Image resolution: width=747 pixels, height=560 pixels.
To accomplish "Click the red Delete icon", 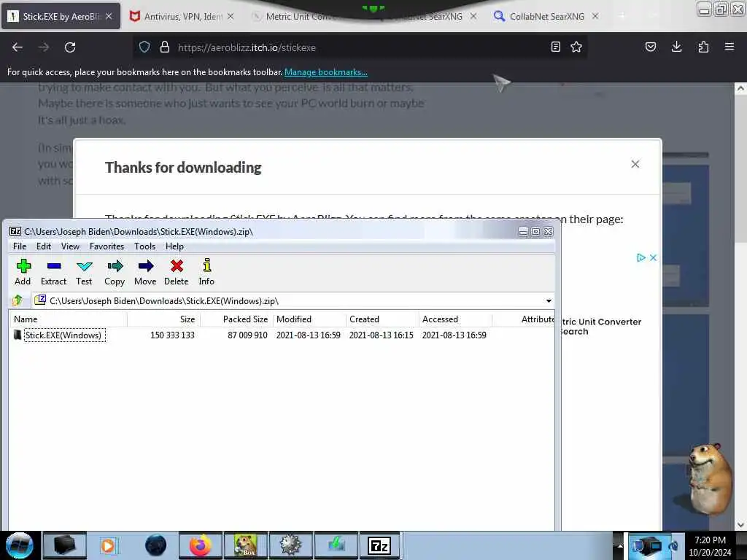I will tap(177, 273).
